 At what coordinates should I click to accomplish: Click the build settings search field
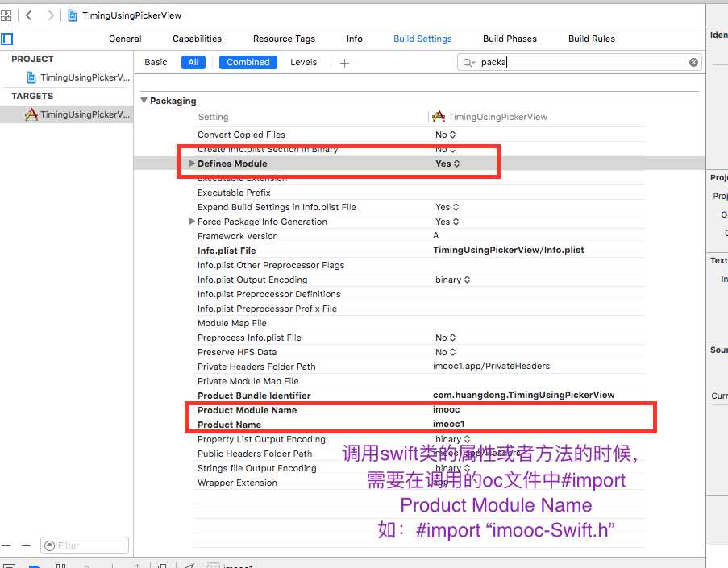[x=580, y=62]
